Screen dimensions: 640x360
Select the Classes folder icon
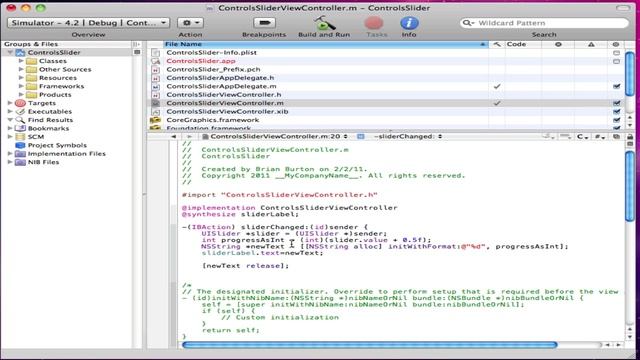pos(31,61)
